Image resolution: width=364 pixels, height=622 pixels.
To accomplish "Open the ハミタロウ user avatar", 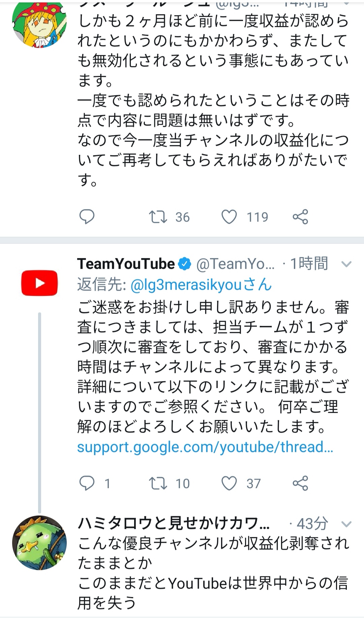I will click(x=39, y=543).
